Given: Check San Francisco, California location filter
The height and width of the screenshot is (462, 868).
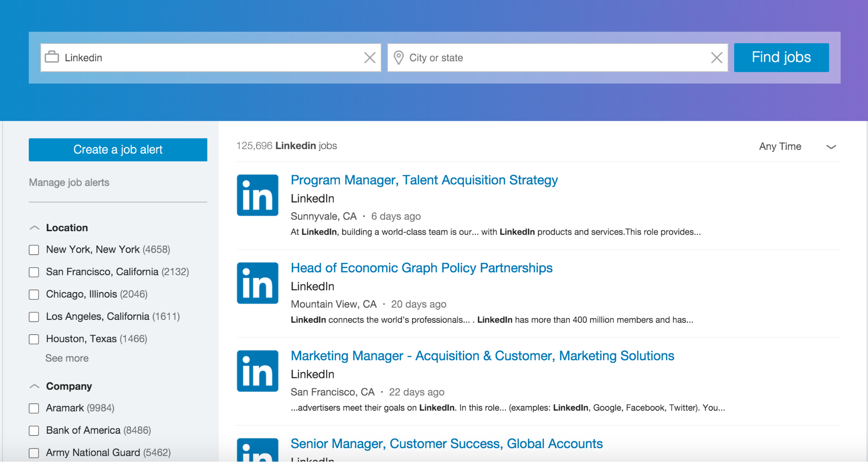Looking at the screenshot, I should (x=34, y=272).
